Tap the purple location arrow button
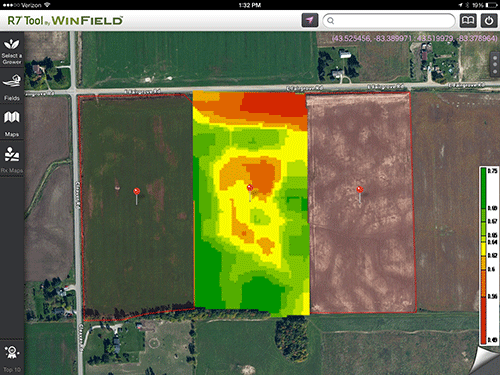Viewport: 500px width, 375px height. pyautogui.click(x=310, y=21)
